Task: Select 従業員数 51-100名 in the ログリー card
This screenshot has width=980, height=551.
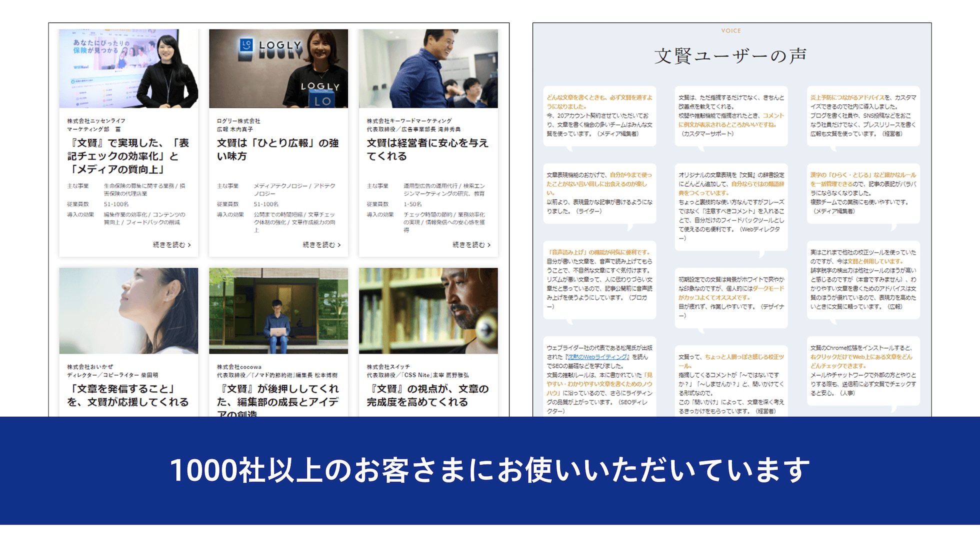Action: point(248,204)
